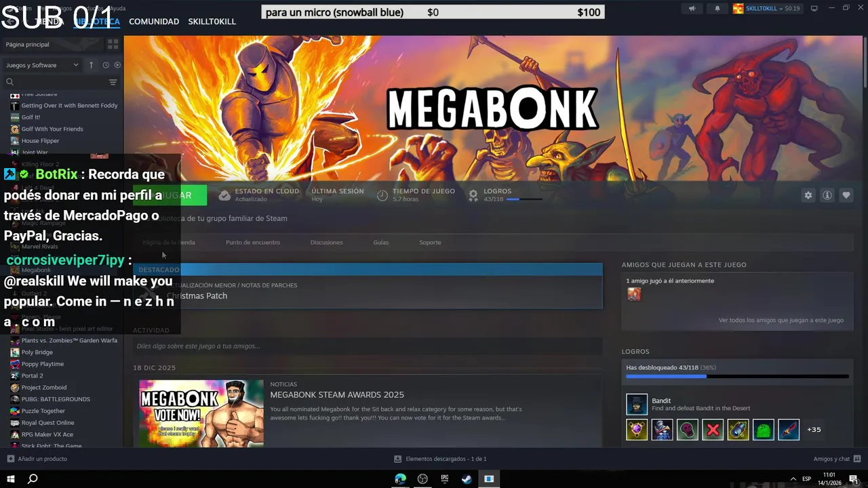The width and height of the screenshot is (868, 488).
Task: Click the armored knight achievement icon
Action: (662, 430)
